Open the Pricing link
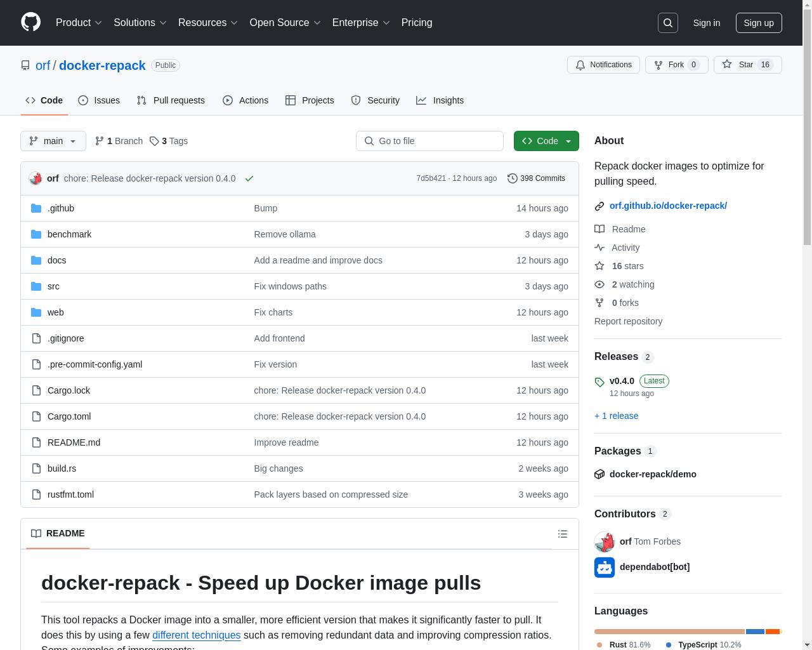812x650 pixels. (x=417, y=22)
